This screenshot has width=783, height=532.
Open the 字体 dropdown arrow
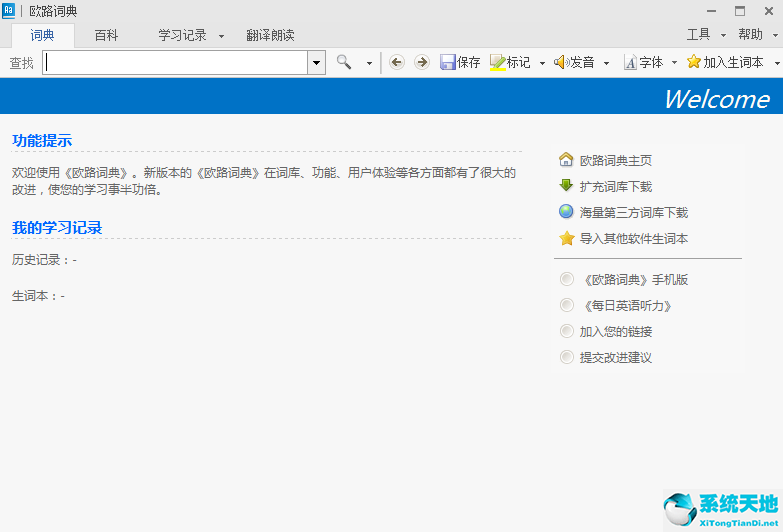point(674,63)
